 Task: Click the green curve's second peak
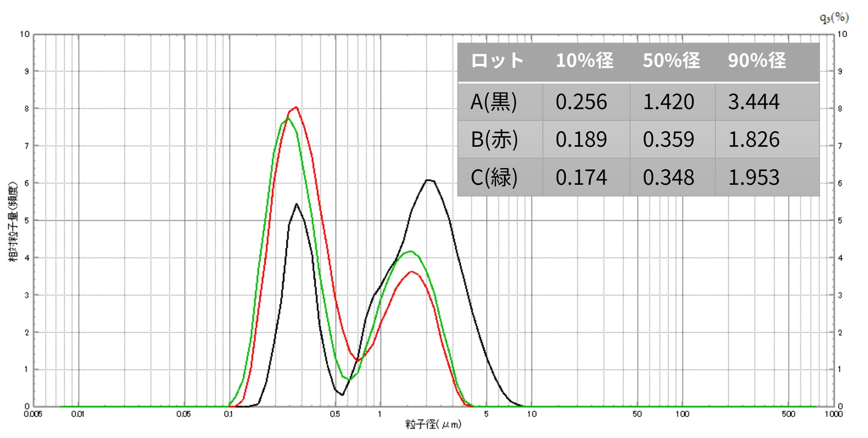[410, 251]
